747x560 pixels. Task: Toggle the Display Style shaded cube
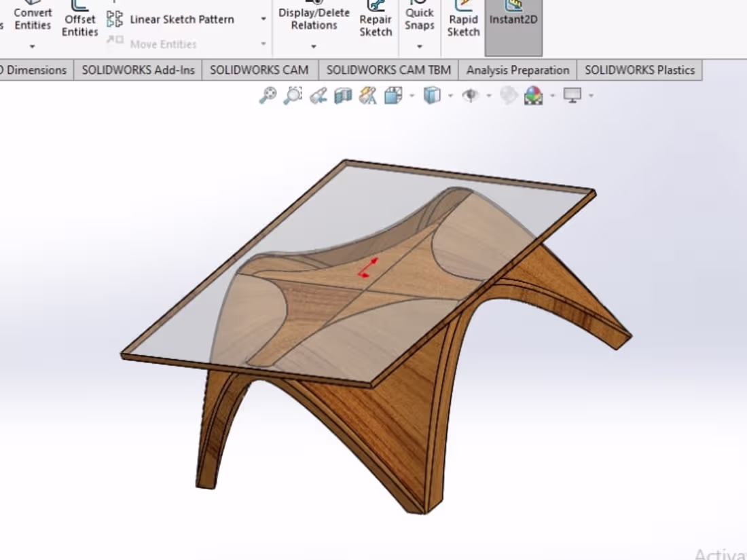(433, 96)
